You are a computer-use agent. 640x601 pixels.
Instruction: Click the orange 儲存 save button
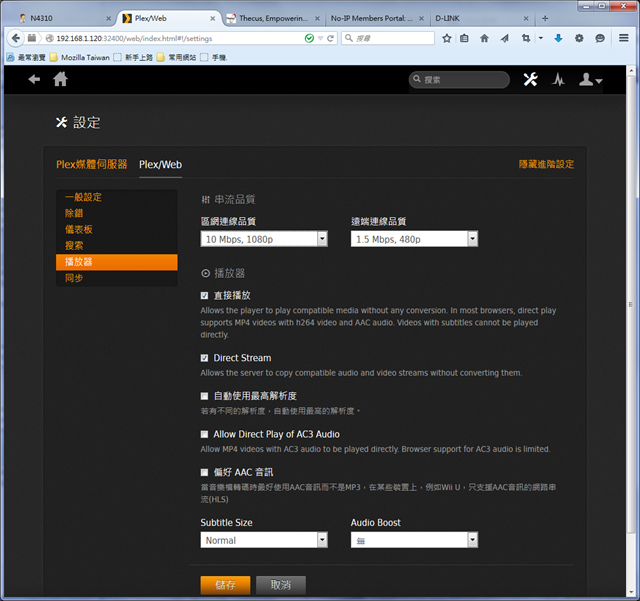pyautogui.click(x=225, y=585)
